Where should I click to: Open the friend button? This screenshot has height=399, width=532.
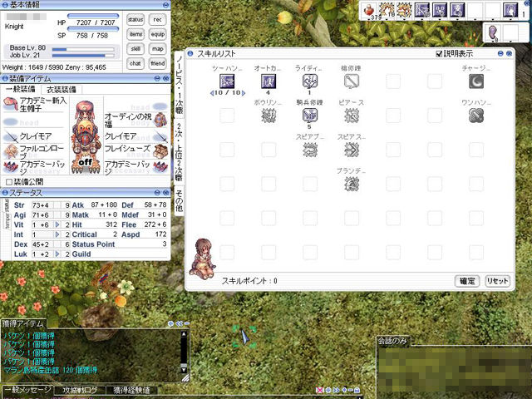pos(157,63)
